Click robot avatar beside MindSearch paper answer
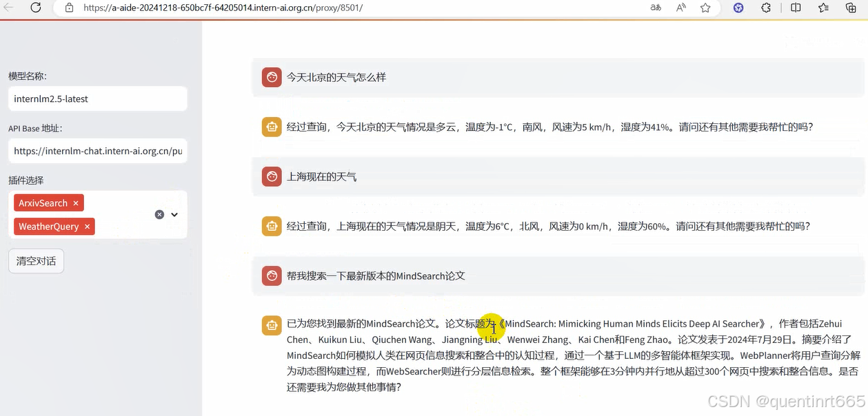This screenshot has height=416, width=868. [272, 325]
